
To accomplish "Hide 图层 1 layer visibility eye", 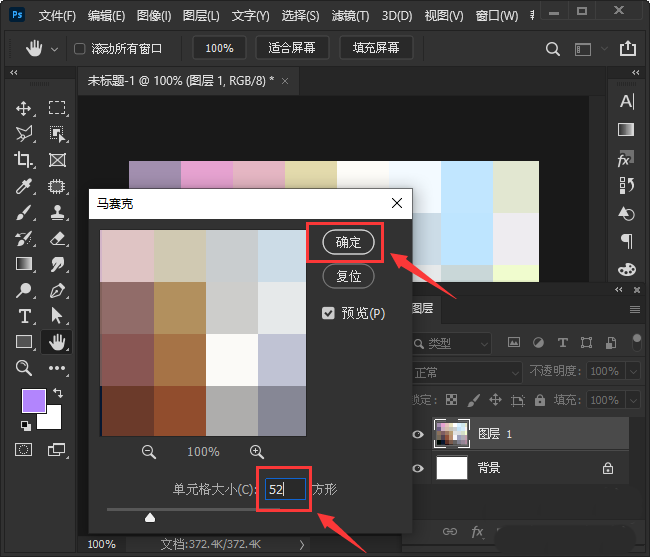I will click(x=418, y=435).
